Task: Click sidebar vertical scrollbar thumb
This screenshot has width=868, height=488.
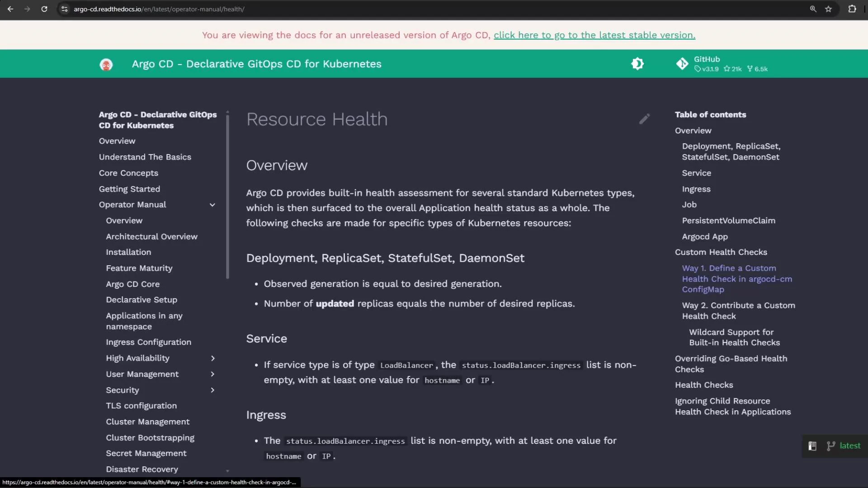Action: [227, 197]
